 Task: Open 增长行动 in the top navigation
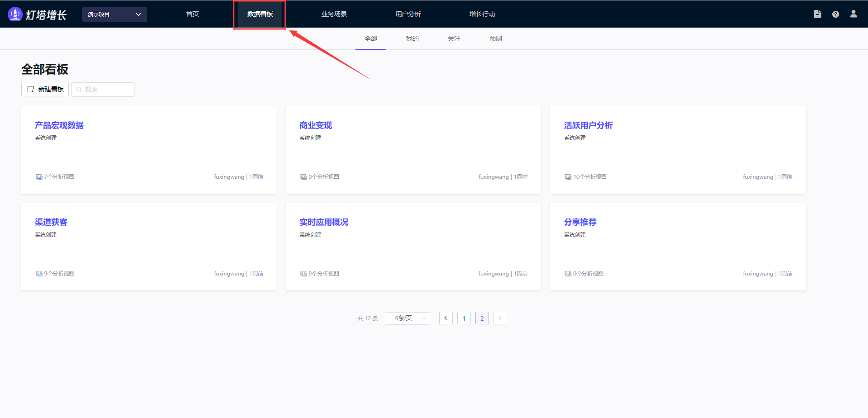482,14
